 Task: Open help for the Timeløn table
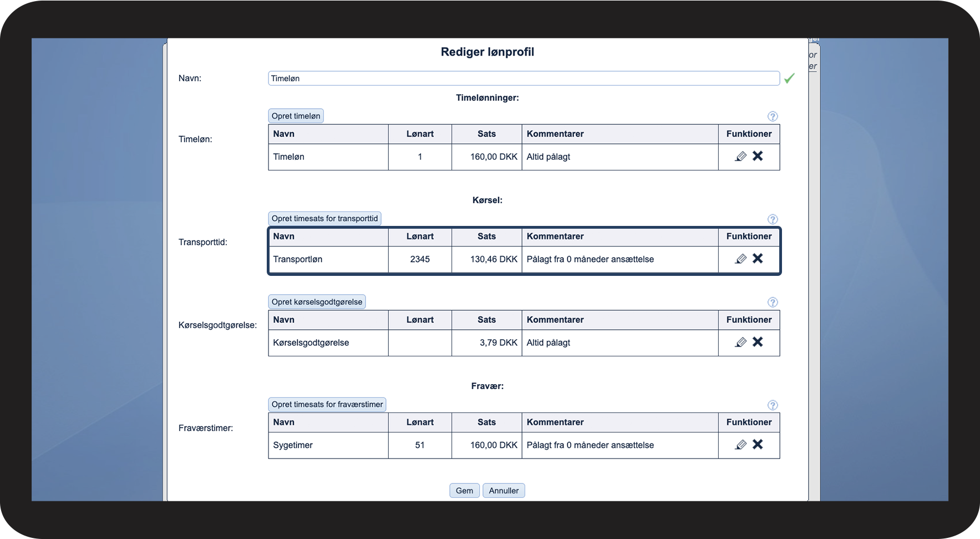pos(773,117)
